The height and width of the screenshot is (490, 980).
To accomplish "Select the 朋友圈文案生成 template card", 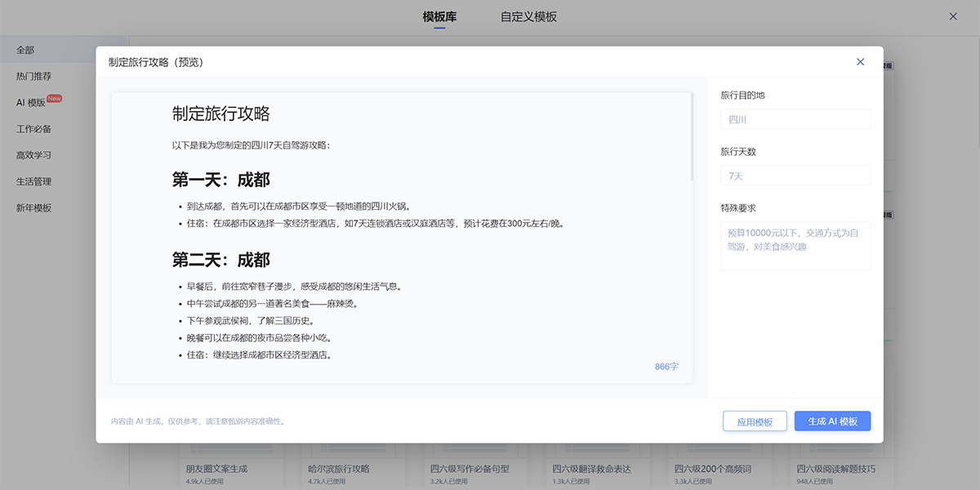I will tap(216, 469).
